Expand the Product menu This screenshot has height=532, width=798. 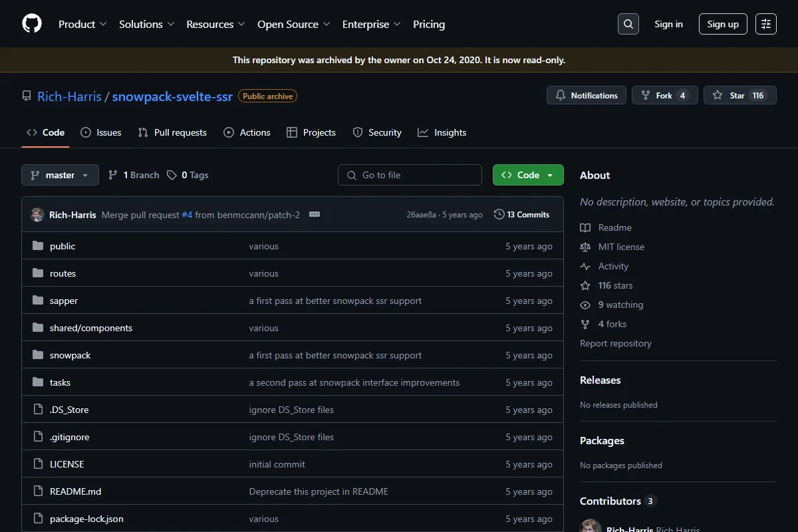[82, 24]
